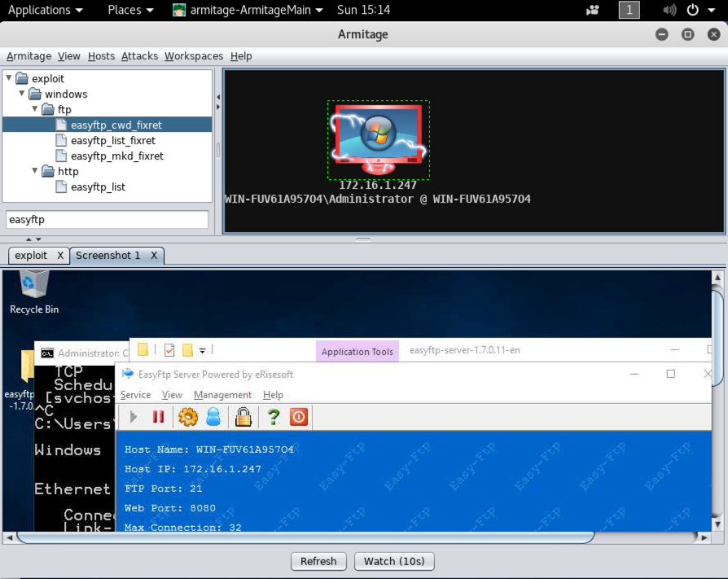728x579 pixels.
Task: Click the EasyFtp red pause service icon
Action: (x=158, y=416)
